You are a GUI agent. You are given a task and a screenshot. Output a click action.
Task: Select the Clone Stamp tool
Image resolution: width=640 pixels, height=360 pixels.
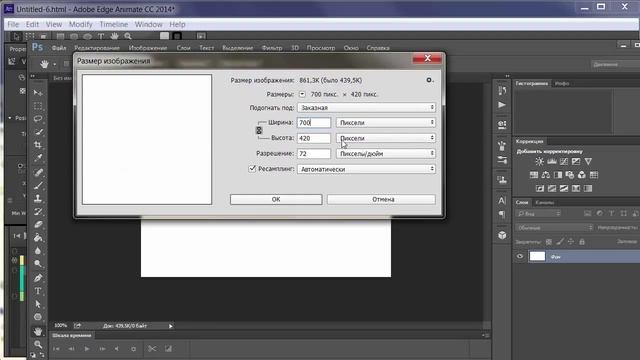[x=38, y=198]
